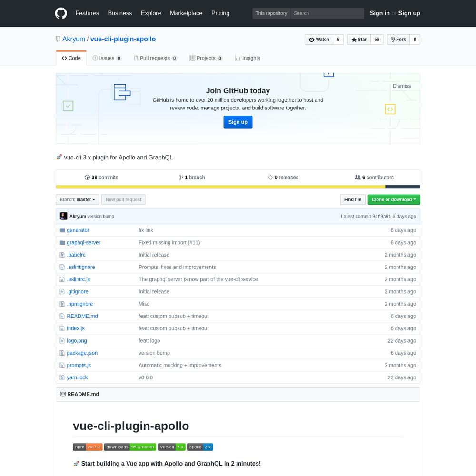Click Sign up in the header
Image resolution: width=476 pixels, height=476 pixels.
click(x=409, y=13)
